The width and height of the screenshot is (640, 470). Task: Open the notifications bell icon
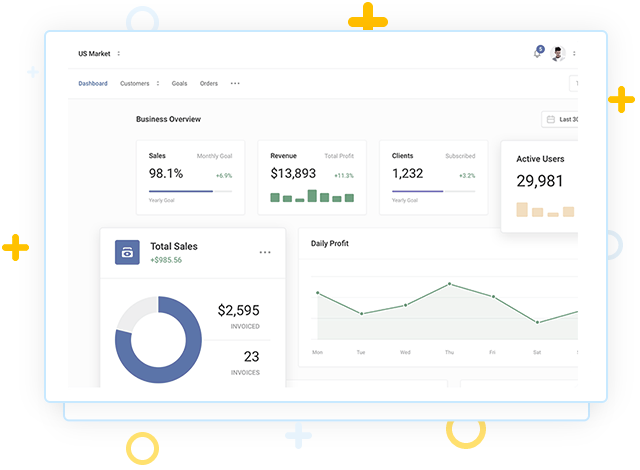pos(538,53)
